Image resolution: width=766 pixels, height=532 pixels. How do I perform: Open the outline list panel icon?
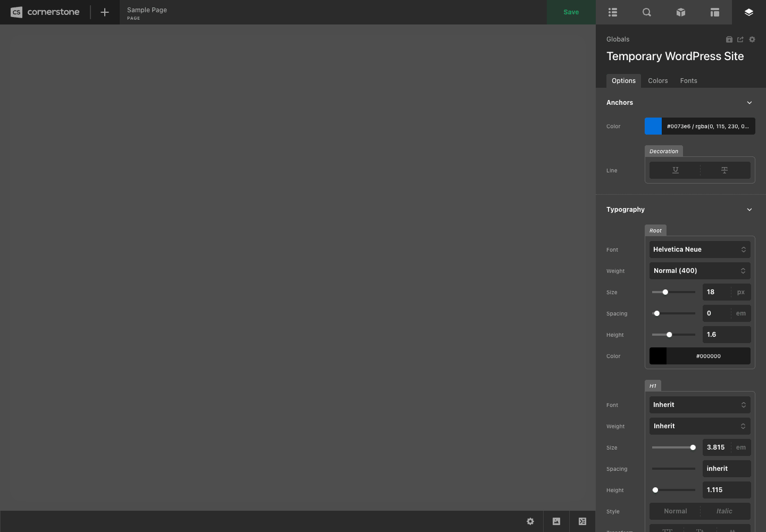pos(613,12)
